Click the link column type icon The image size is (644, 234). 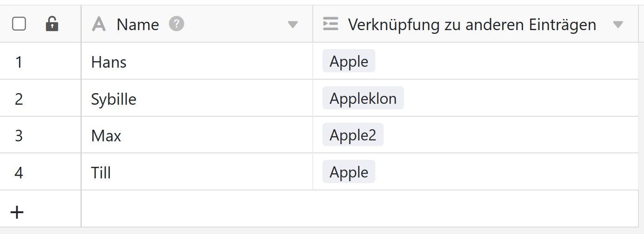click(x=330, y=24)
